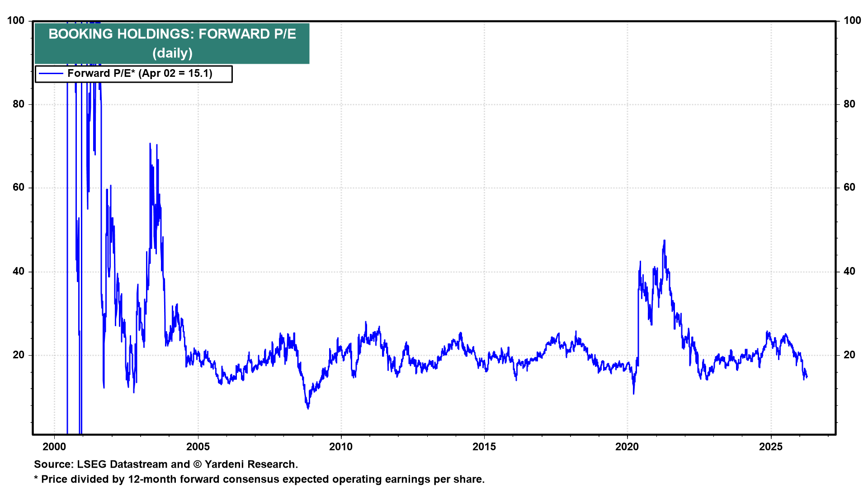Click the footnote about price divided by earnings

pos(259,479)
